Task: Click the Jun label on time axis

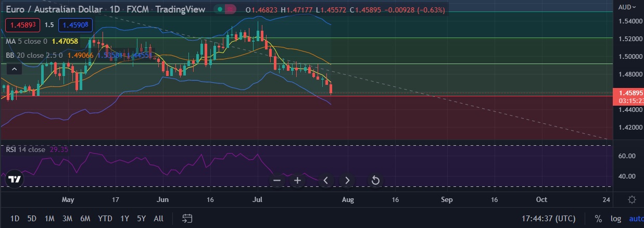Action: tap(163, 199)
